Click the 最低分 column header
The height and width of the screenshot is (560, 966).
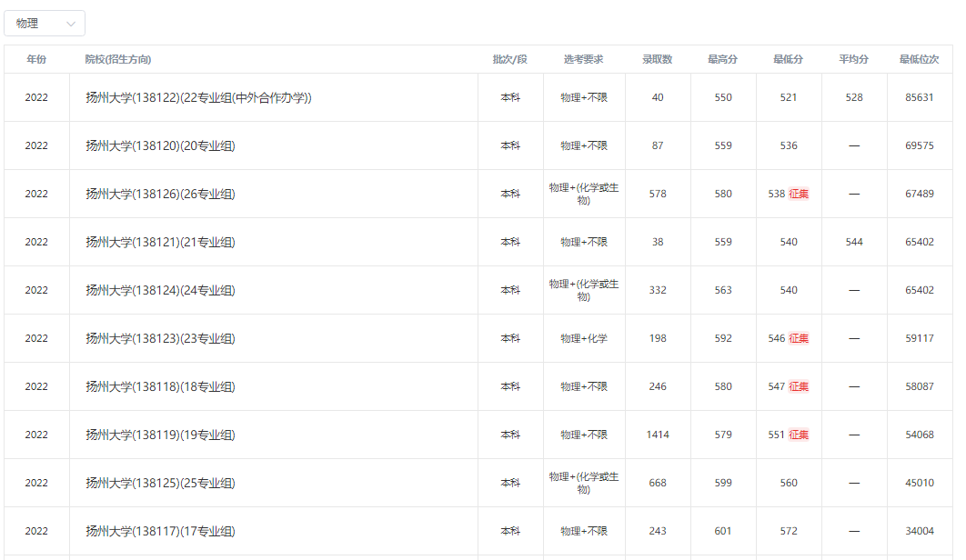coord(788,59)
